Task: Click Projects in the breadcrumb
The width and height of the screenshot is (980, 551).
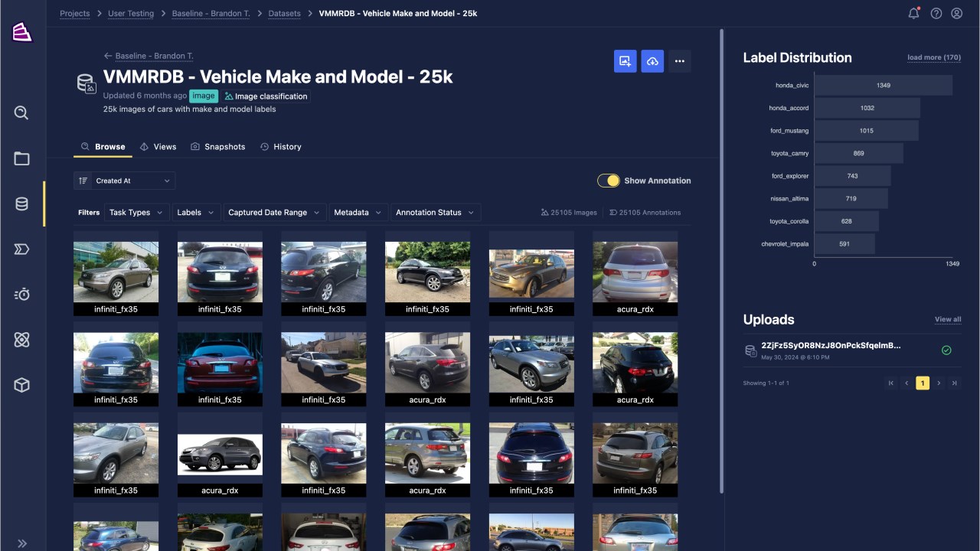Action: (x=75, y=13)
